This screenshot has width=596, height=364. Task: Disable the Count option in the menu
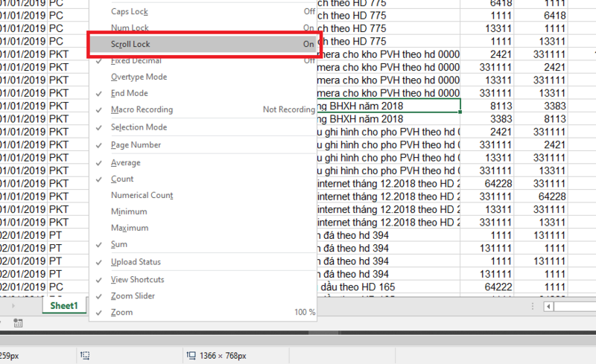[203, 179]
